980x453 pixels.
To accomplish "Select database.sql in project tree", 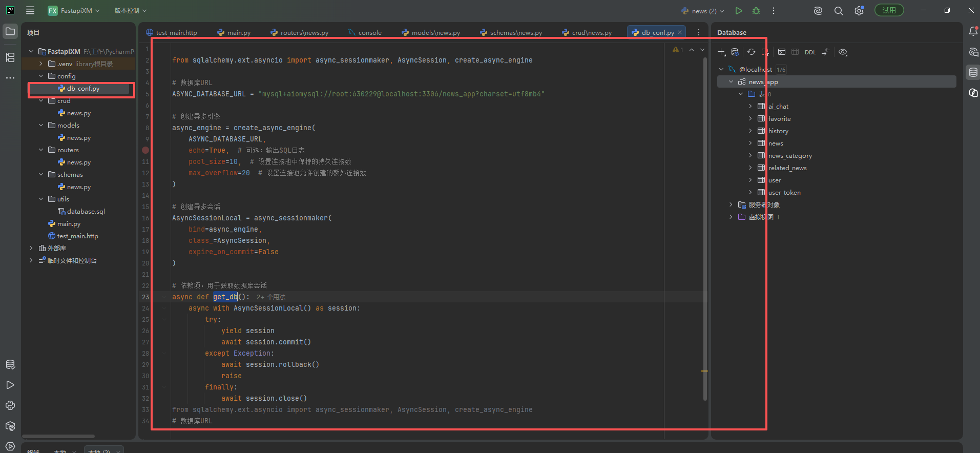I will pyautogui.click(x=81, y=211).
